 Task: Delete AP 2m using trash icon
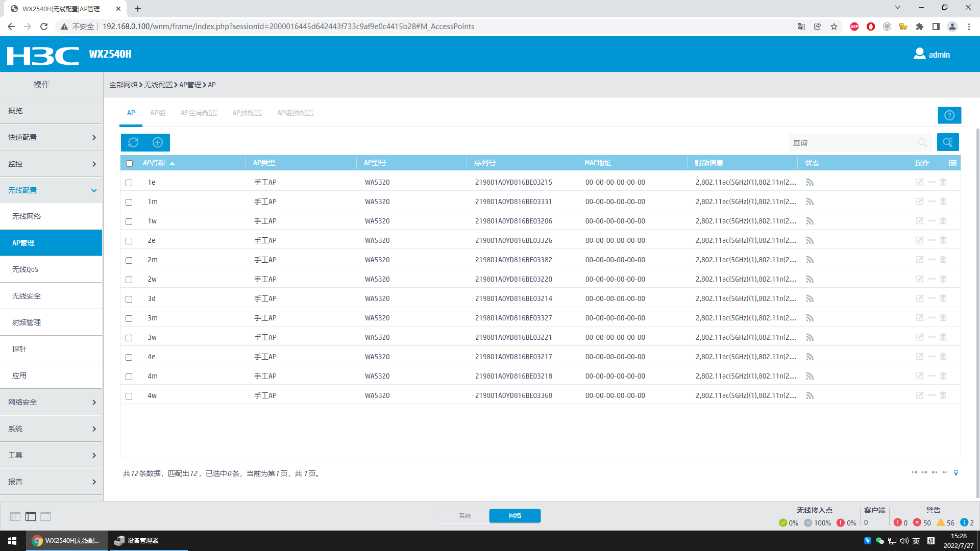point(943,260)
